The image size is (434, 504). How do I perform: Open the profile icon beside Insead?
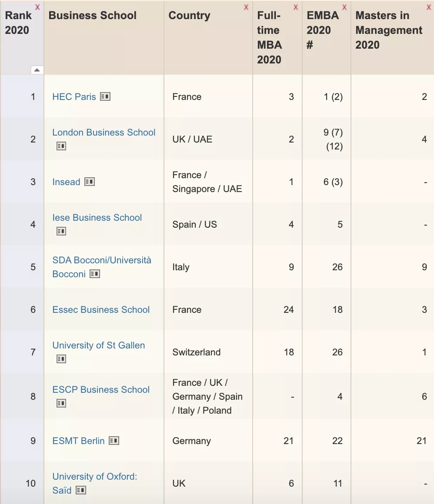pyautogui.click(x=89, y=182)
